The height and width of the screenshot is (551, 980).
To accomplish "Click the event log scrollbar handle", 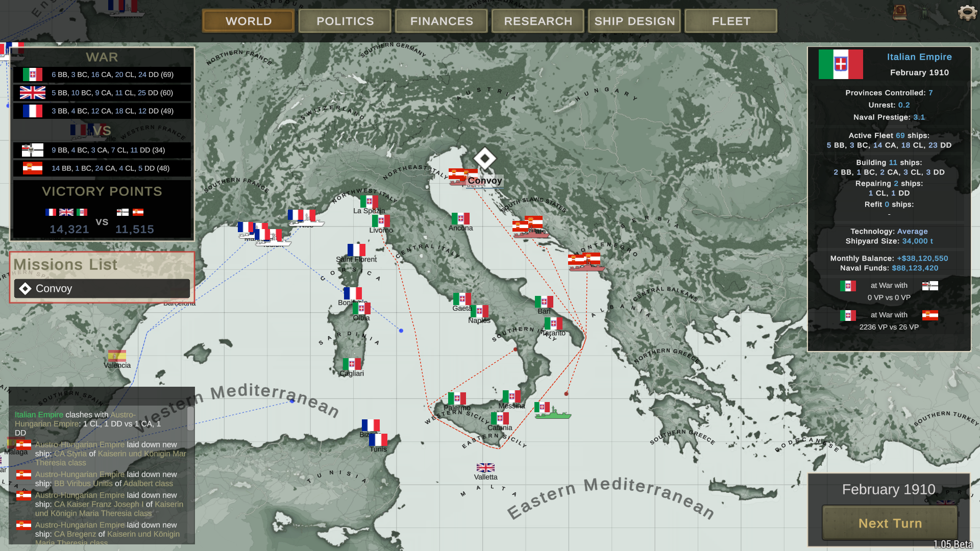I will pos(190,418).
